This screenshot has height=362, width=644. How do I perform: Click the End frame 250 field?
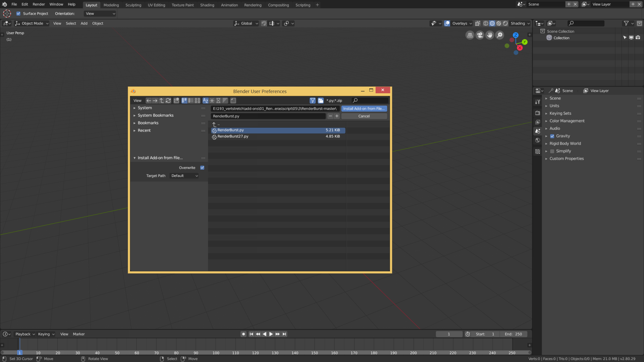(x=514, y=334)
